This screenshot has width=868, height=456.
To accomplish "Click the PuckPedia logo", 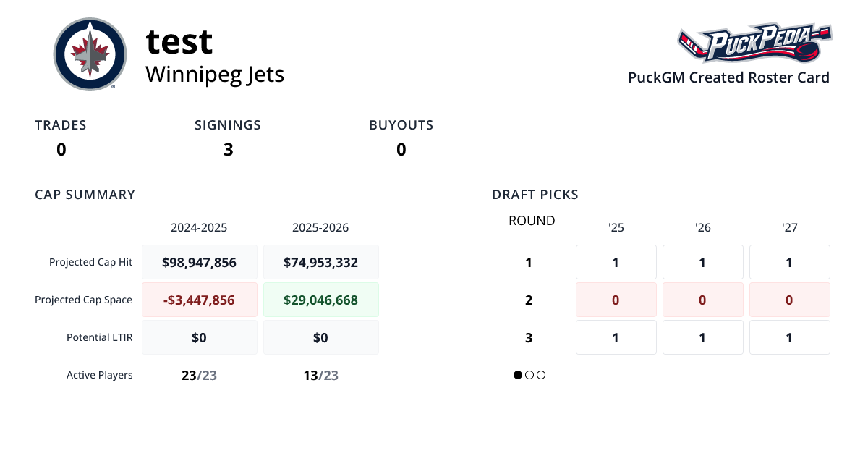I will pyautogui.click(x=754, y=43).
